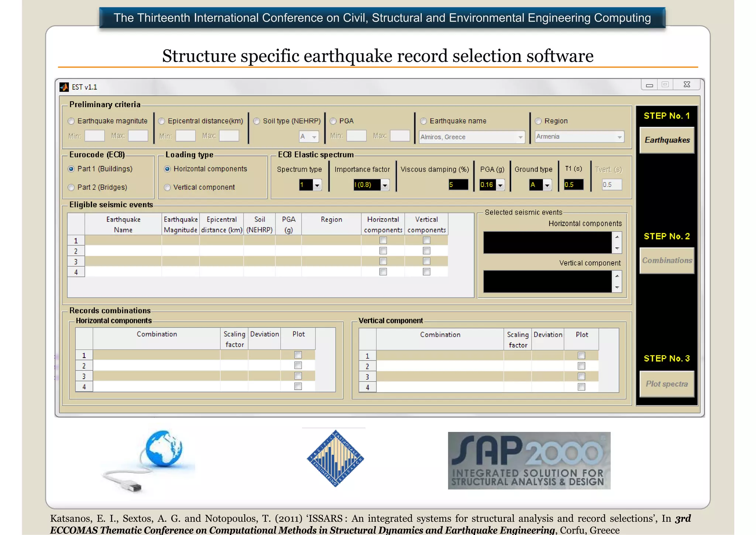This screenshot has height=535, width=756.
Task: Check Horizontal components box in eligible events row 4
Action: (x=383, y=272)
